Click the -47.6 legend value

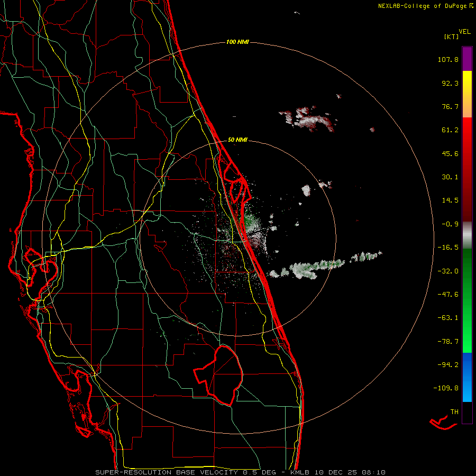point(448,295)
